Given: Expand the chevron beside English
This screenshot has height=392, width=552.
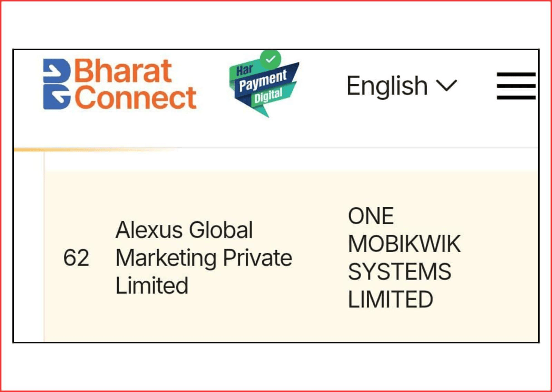Looking at the screenshot, I should pos(446,86).
